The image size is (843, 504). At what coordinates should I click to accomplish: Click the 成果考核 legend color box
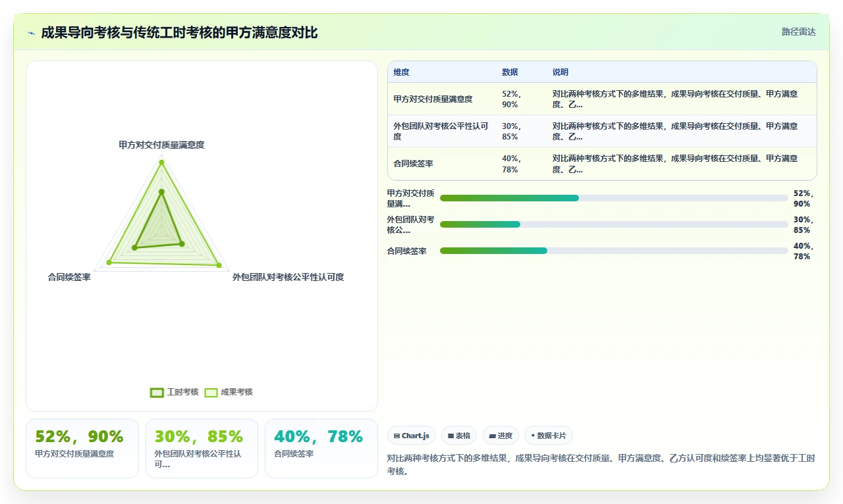[x=211, y=392]
